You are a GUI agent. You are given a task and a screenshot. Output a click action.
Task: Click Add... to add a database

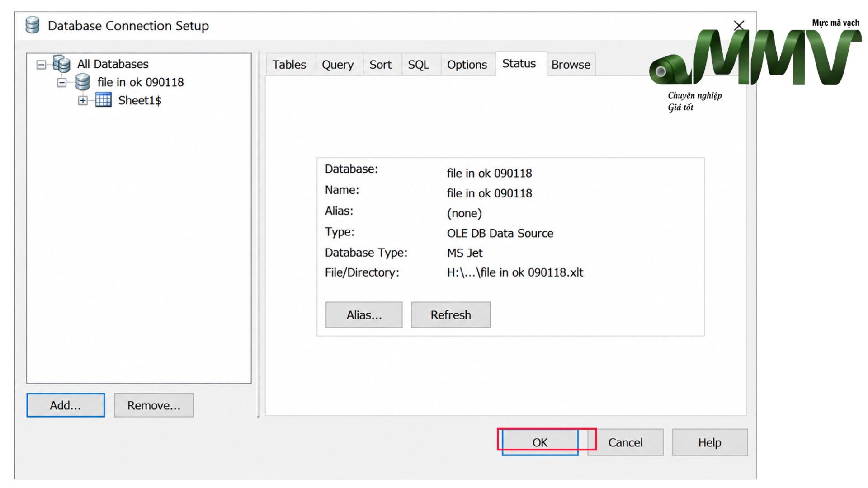coord(66,405)
